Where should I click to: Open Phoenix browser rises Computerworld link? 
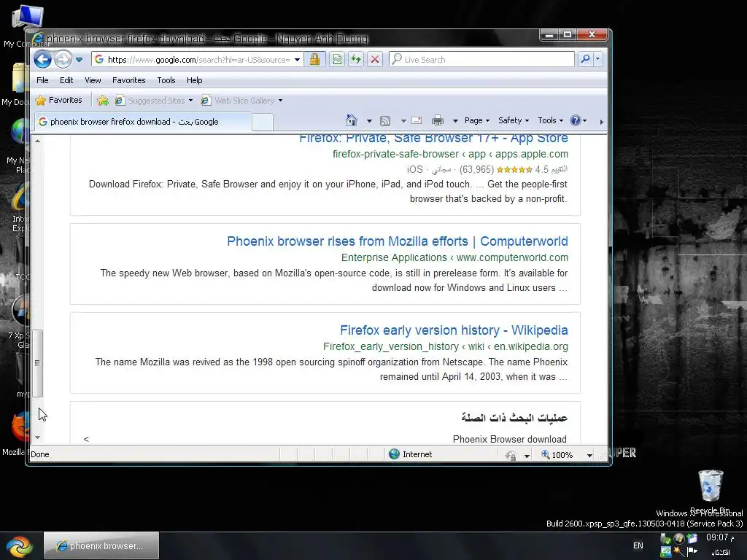(x=398, y=241)
